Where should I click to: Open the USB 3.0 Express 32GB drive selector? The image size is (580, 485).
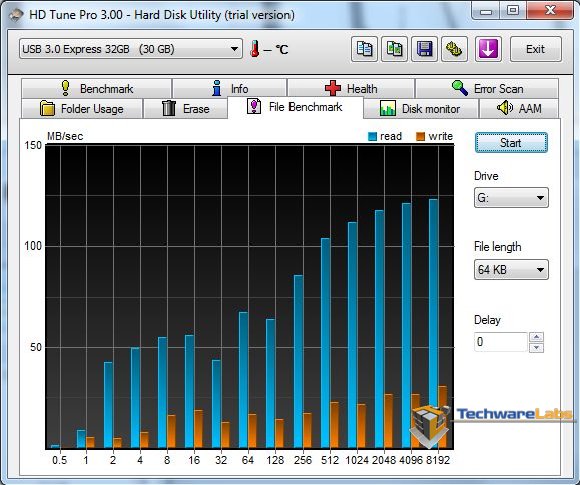click(131, 49)
